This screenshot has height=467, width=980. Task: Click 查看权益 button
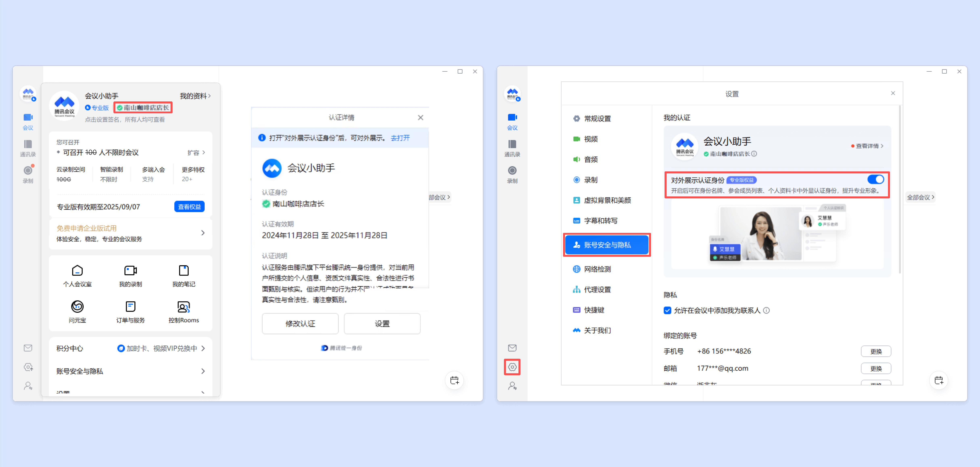(190, 207)
